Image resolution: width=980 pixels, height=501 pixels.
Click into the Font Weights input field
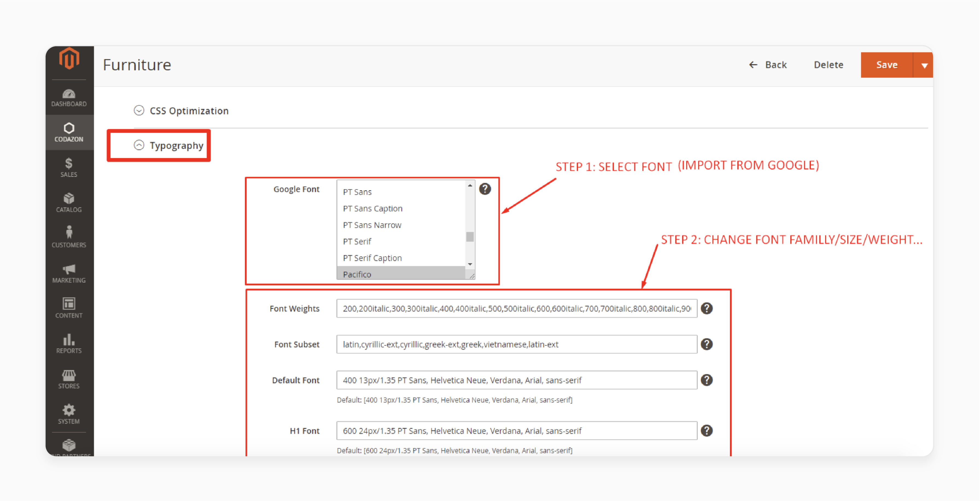pos(517,308)
